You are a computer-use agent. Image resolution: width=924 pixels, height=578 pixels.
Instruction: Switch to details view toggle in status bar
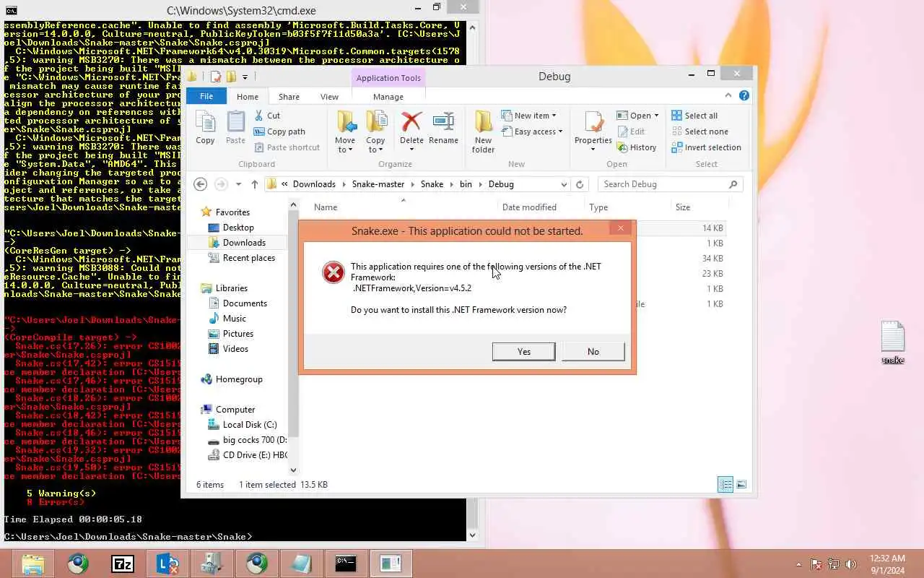coord(725,485)
